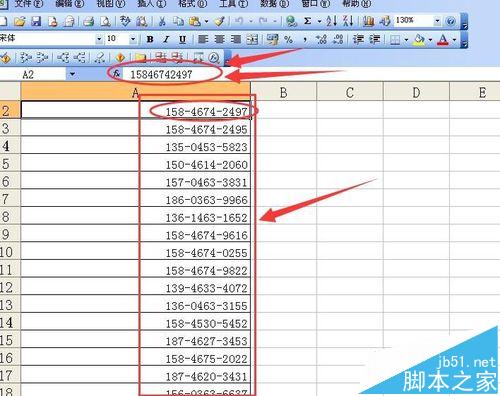This screenshot has height=396, width=500.
Task: Click the formula bar showing 15846742497
Action: (310, 74)
